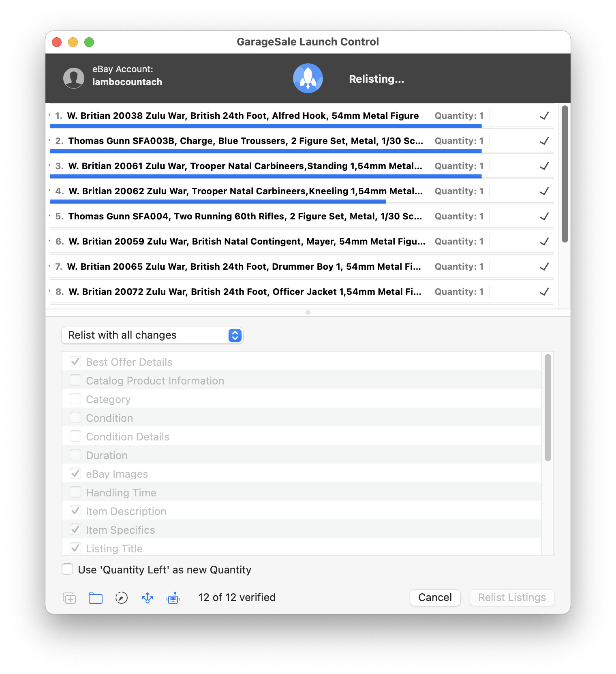Screen dimensions: 616x674
Task: Click the Relist Listings button
Action: (512, 598)
